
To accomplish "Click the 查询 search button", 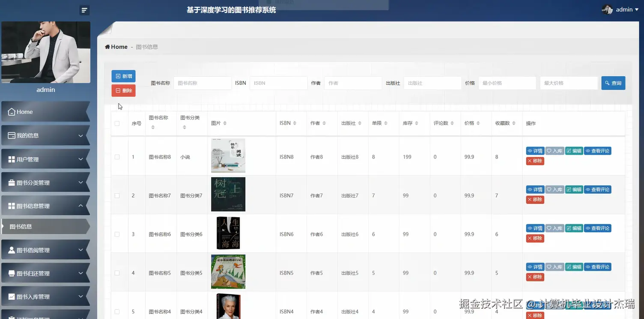I will (x=613, y=83).
